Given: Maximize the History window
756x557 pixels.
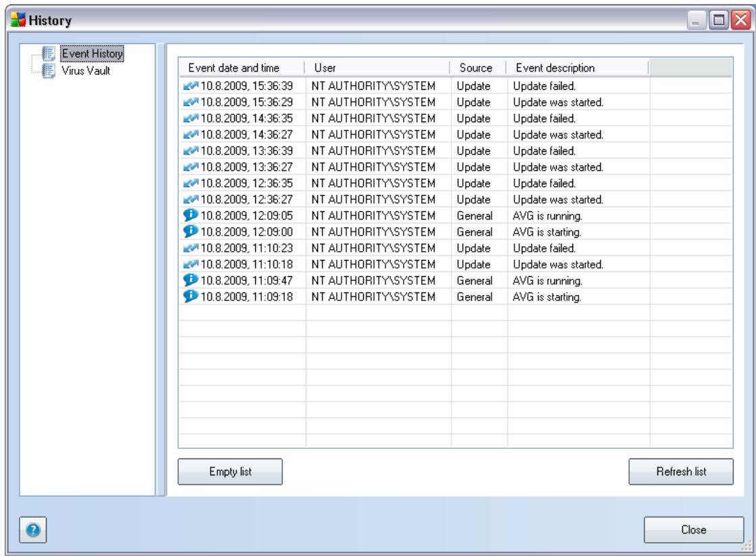Looking at the screenshot, I should (718, 20).
